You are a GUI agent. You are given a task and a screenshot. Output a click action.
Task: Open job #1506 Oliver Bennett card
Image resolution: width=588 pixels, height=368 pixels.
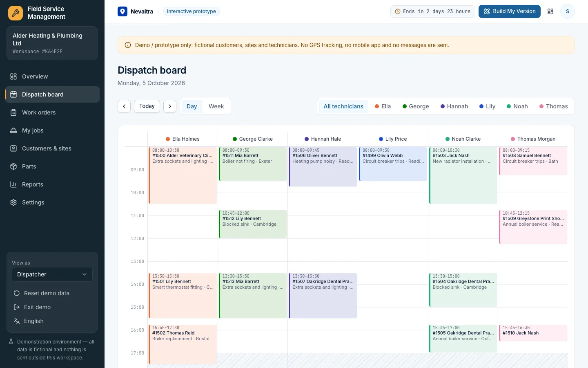pyautogui.click(x=323, y=167)
